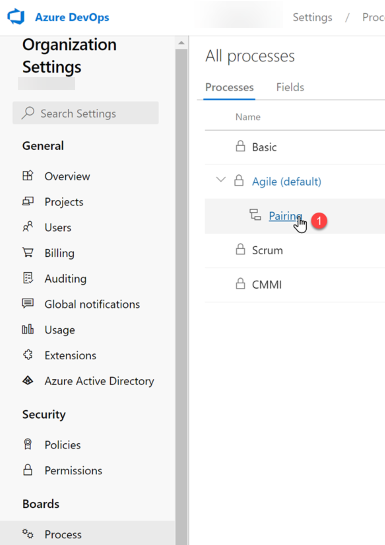Select Process under Boards

[x=63, y=534]
